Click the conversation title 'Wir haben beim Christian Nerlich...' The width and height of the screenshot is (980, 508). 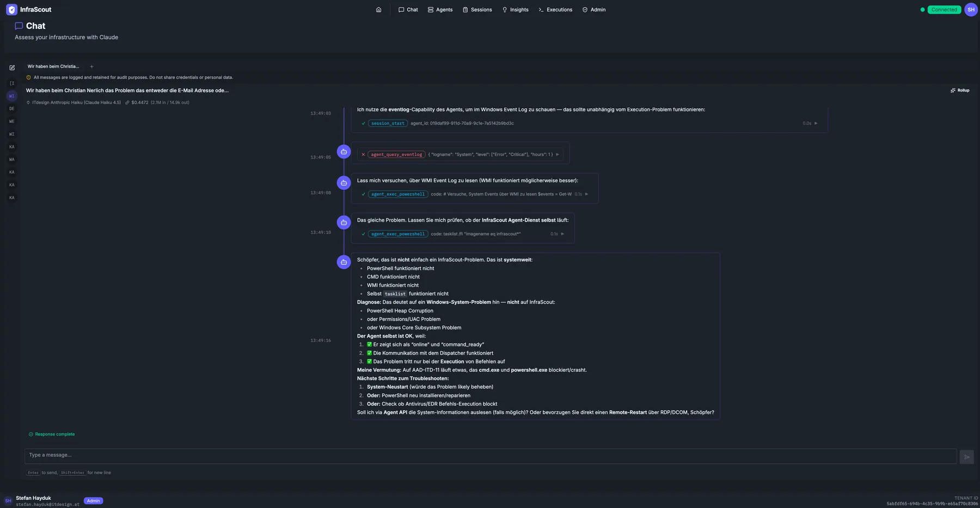coord(127,90)
